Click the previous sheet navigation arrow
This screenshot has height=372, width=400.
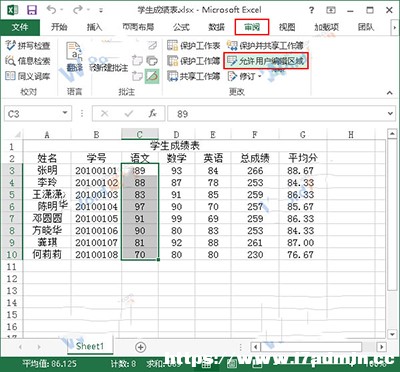20,347
